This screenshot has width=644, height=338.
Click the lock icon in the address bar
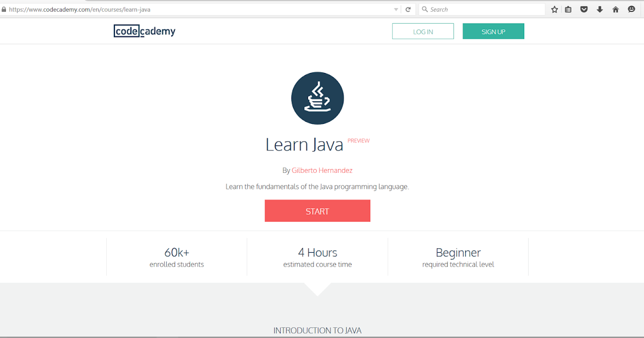[4, 9]
